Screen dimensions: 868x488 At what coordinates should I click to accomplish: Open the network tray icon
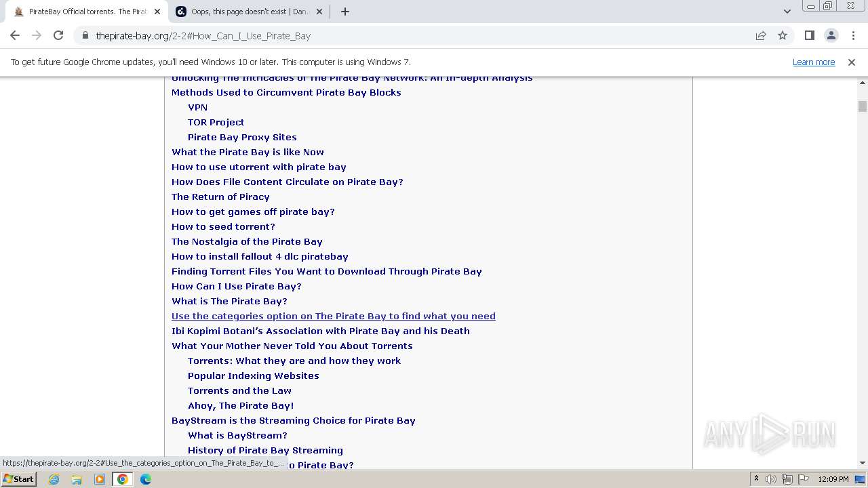pos(787,479)
